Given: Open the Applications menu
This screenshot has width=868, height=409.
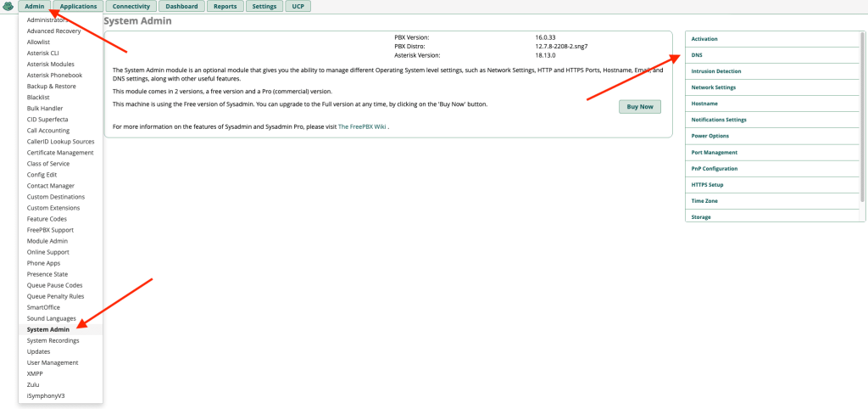Looking at the screenshot, I should [x=78, y=7].
